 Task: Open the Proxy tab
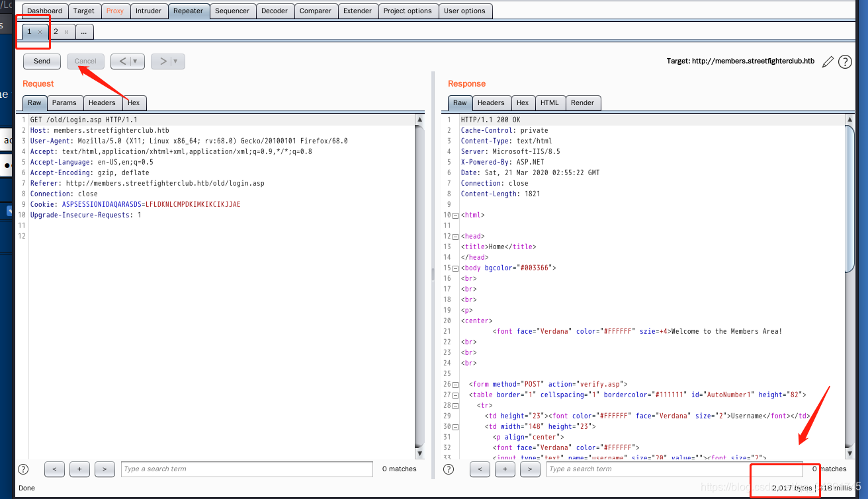(x=115, y=11)
